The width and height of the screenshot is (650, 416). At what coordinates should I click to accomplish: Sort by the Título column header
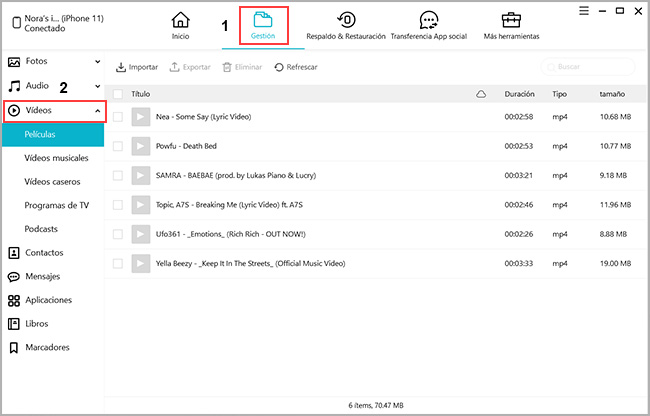click(x=141, y=94)
